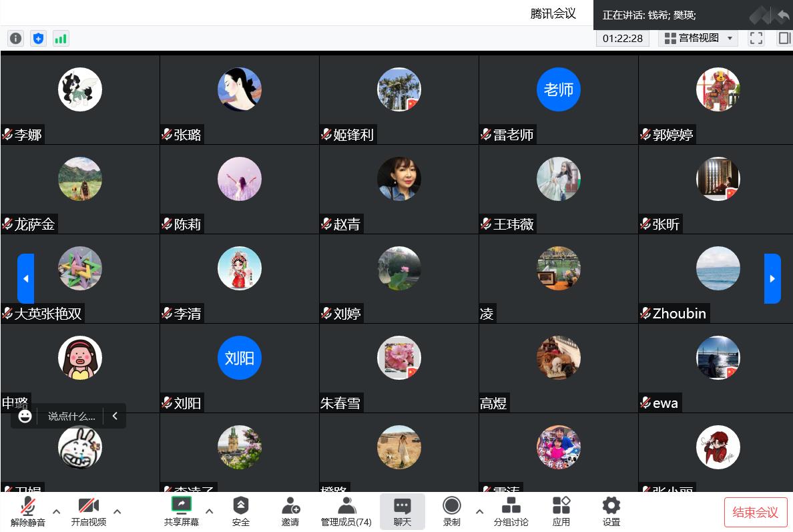Expand the 宫格视图 layout dropdown
This screenshot has height=532, width=793.
(698, 39)
